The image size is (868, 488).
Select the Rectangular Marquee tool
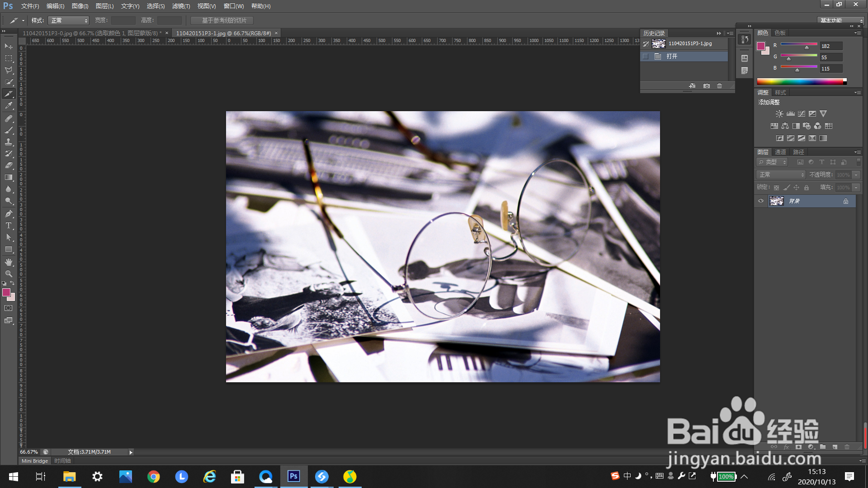(x=9, y=58)
